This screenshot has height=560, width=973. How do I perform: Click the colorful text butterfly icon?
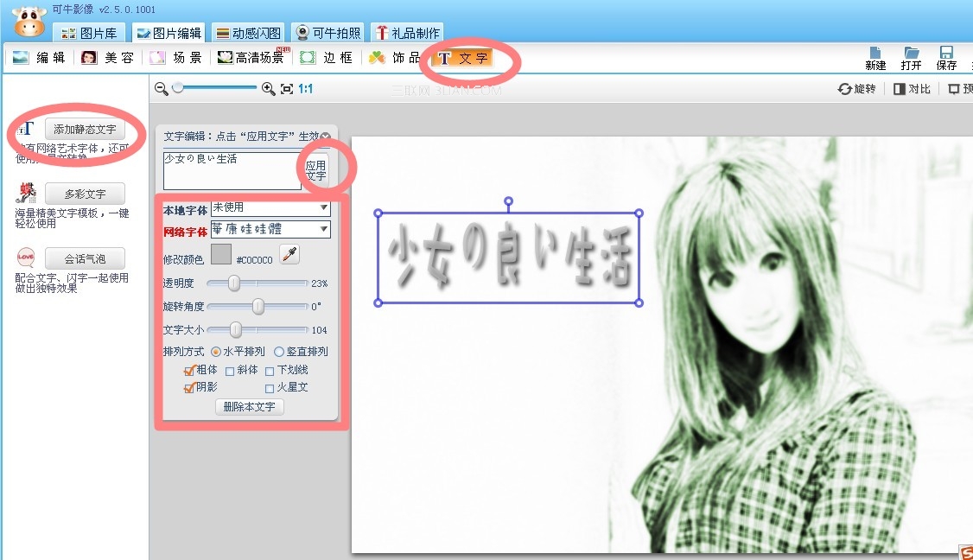pyautogui.click(x=27, y=193)
